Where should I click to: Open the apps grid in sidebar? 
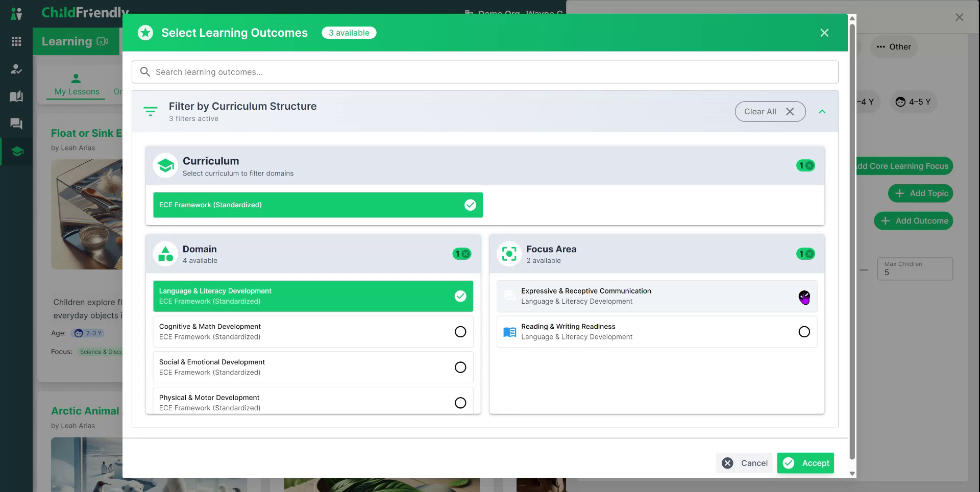pyautogui.click(x=16, y=41)
